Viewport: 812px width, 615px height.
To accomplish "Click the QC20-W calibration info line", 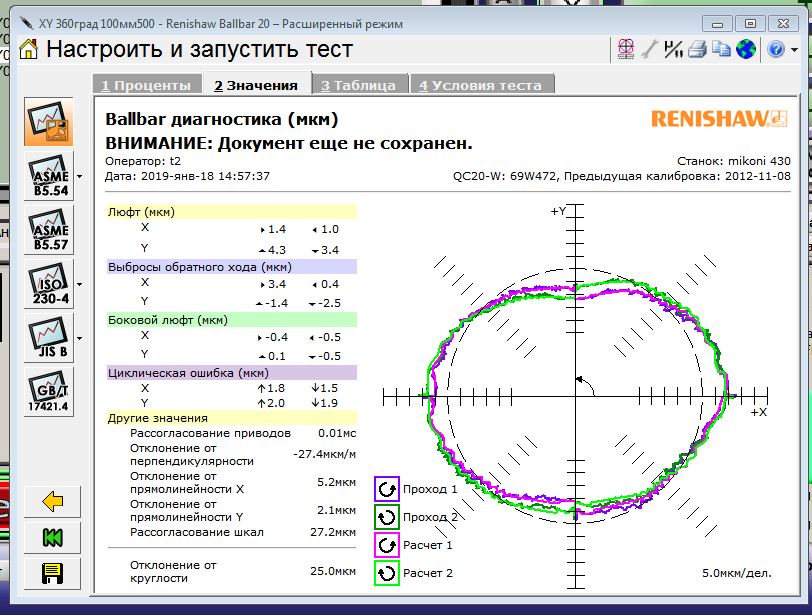I will 621,176.
